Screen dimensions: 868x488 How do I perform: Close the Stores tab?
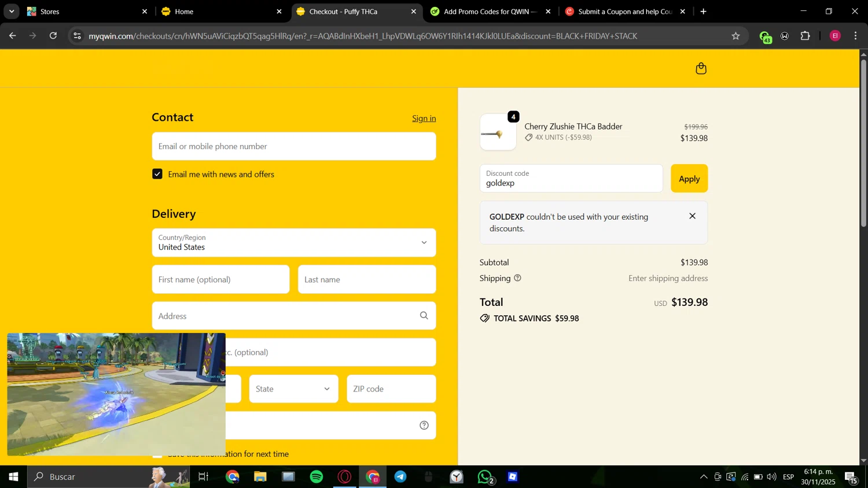point(145,12)
